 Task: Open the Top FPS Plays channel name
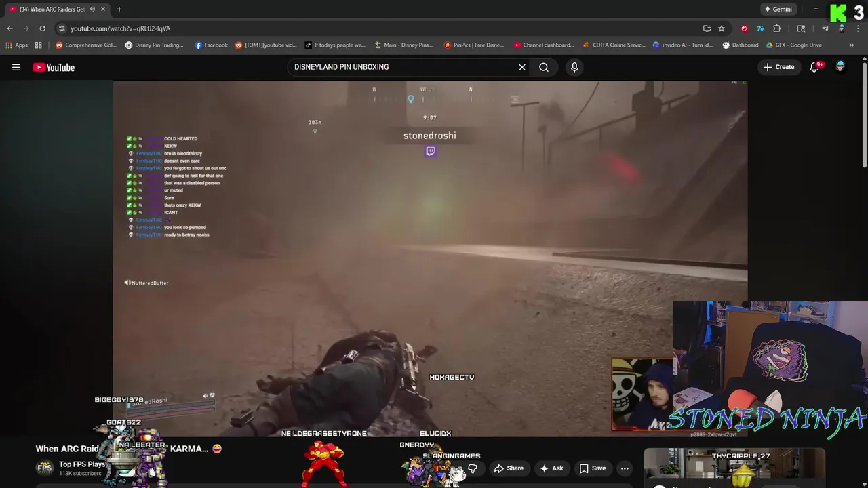point(82,464)
